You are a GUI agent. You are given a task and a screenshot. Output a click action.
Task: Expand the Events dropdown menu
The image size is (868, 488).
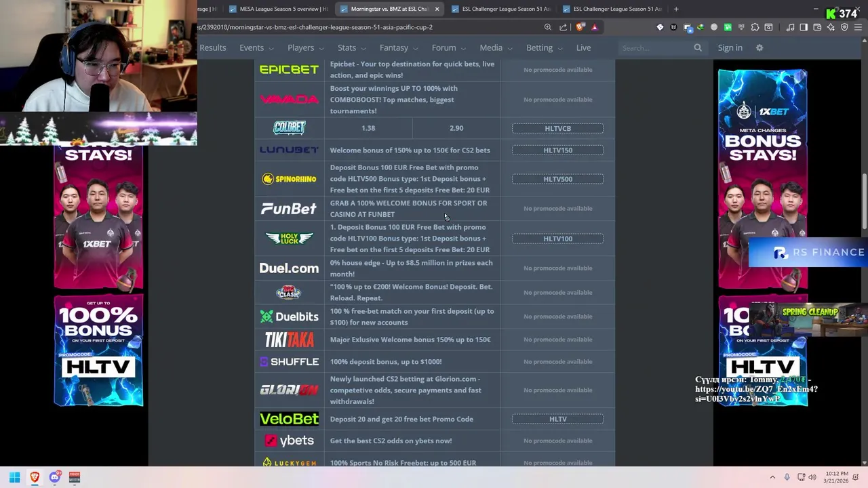256,47
